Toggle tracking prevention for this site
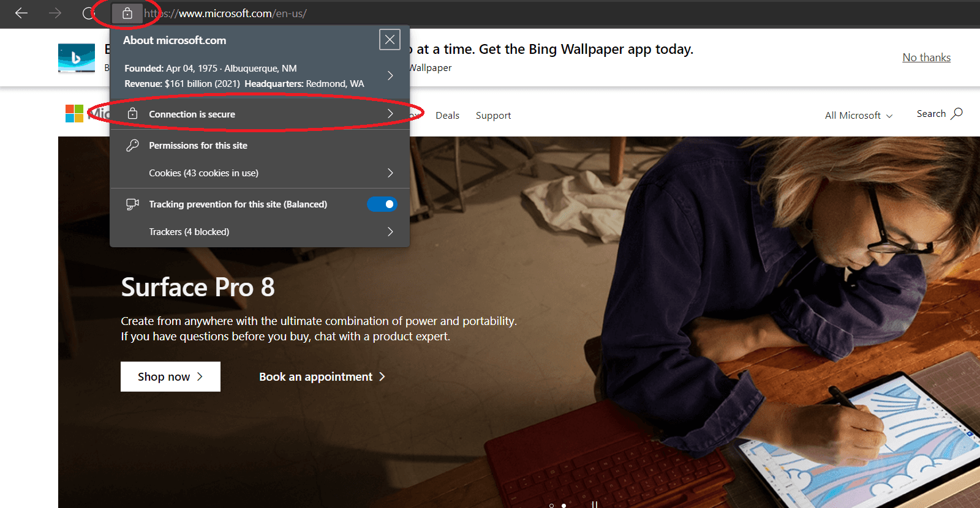 (x=382, y=204)
